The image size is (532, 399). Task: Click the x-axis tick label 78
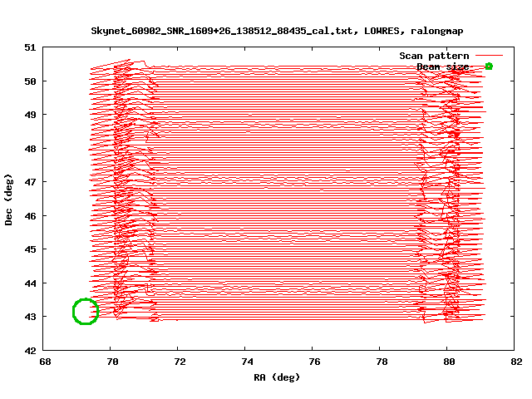point(382,362)
